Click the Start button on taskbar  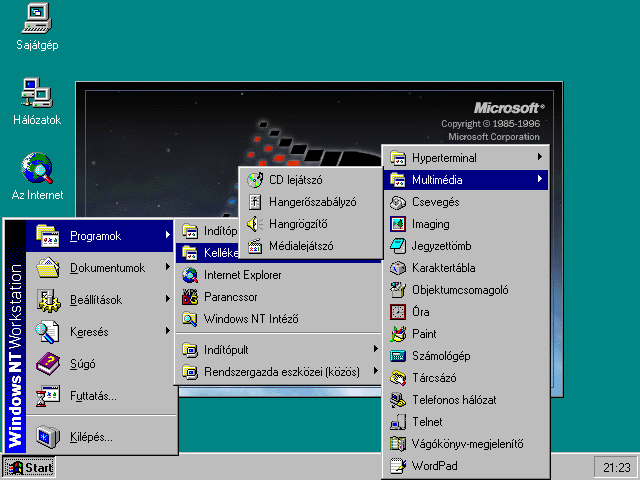29,467
